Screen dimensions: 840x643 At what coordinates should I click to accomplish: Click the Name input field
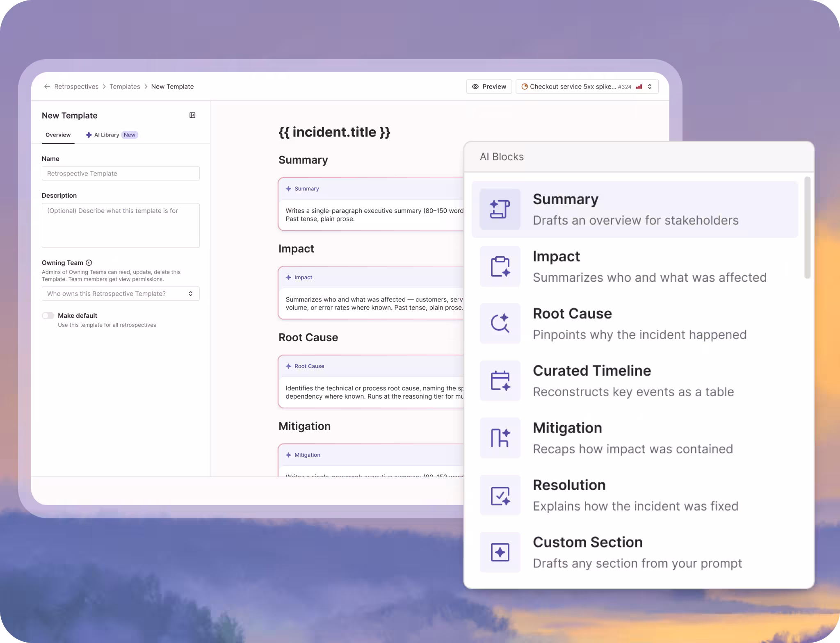pos(121,173)
